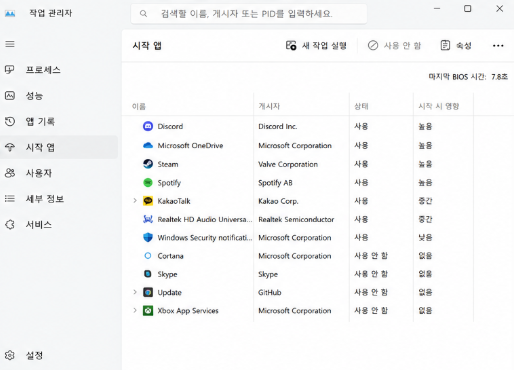This screenshot has width=514, height=370.
Task: Click the 사용 안 함 status in Skype row
Action: coord(371,274)
